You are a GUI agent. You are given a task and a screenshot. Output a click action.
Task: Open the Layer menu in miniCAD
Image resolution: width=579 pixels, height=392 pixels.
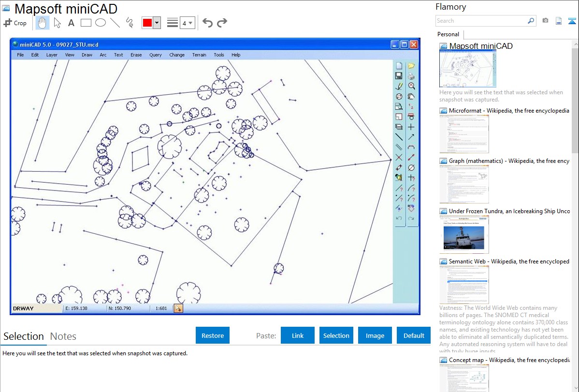pyautogui.click(x=52, y=55)
